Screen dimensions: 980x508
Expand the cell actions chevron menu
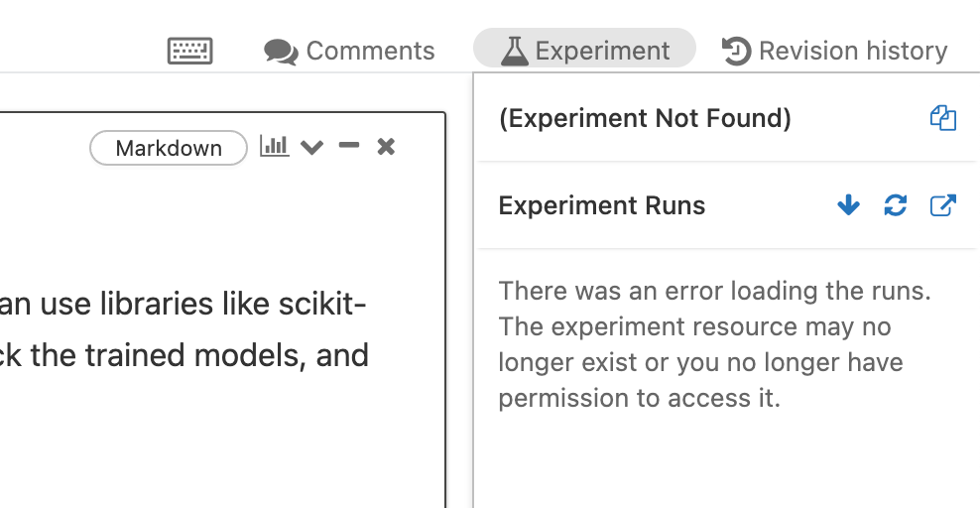(311, 148)
